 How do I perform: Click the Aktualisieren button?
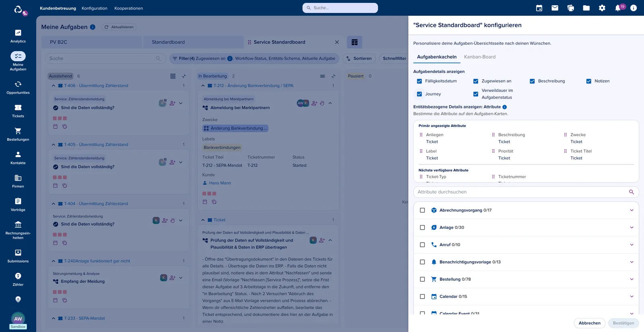[x=119, y=27]
